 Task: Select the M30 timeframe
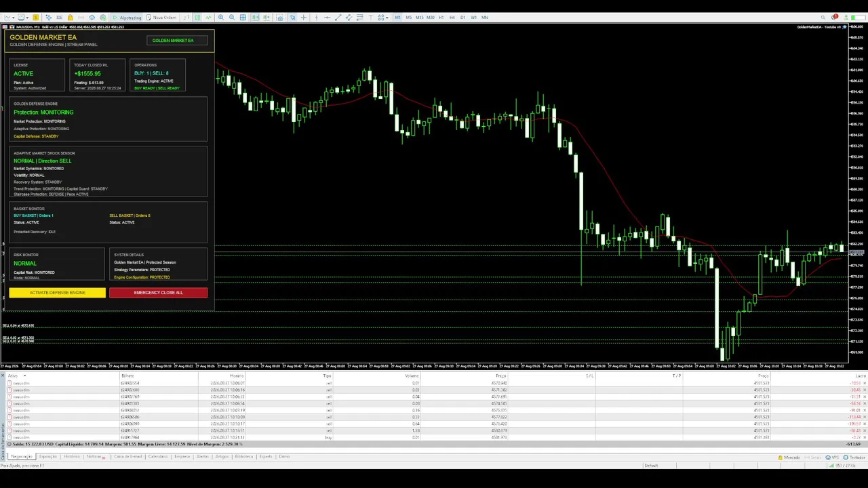[x=430, y=18]
